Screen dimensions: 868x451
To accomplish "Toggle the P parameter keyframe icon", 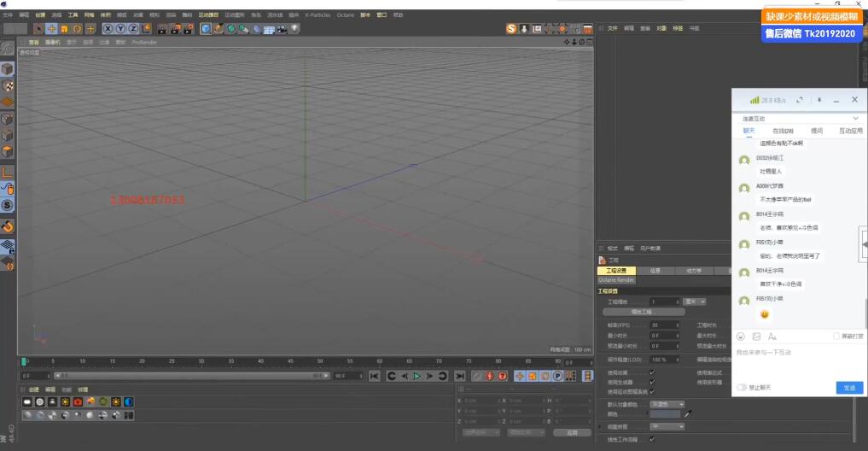I will tap(557, 376).
